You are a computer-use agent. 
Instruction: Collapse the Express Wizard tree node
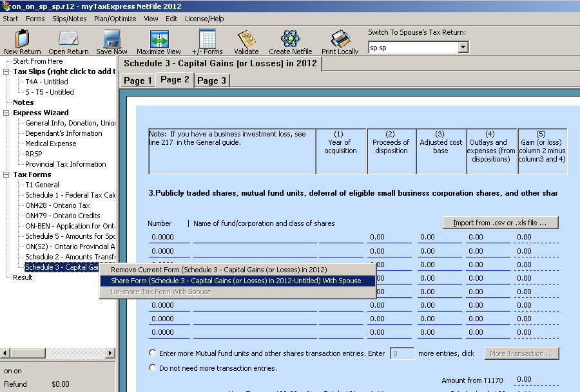coord(6,113)
